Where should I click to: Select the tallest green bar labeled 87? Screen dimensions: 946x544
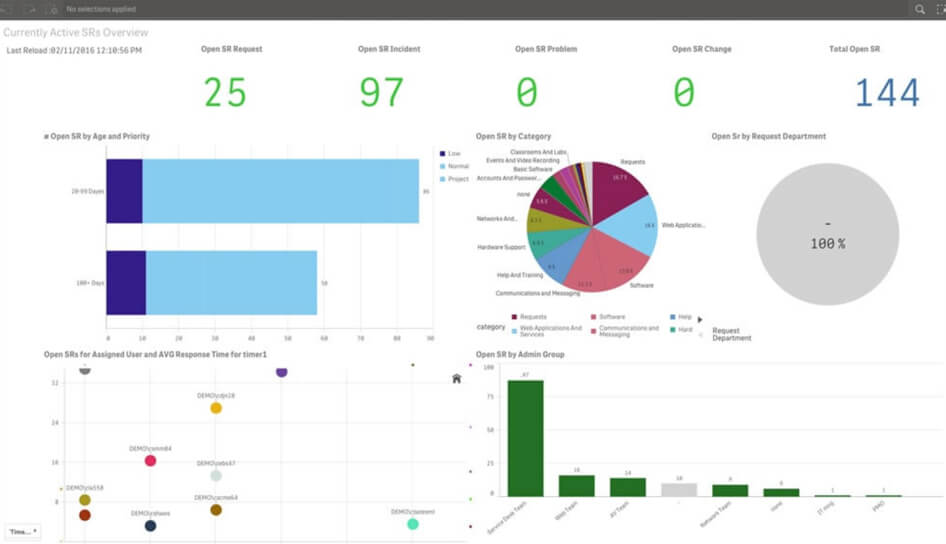pyautogui.click(x=525, y=438)
